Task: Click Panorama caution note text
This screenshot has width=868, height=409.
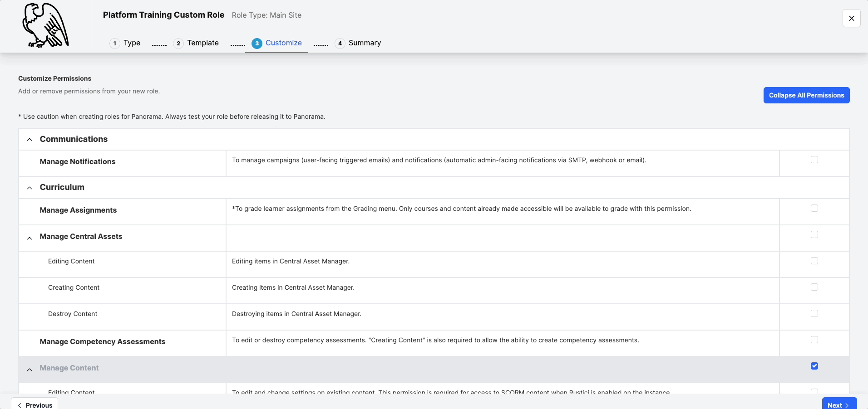Action: click(172, 117)
